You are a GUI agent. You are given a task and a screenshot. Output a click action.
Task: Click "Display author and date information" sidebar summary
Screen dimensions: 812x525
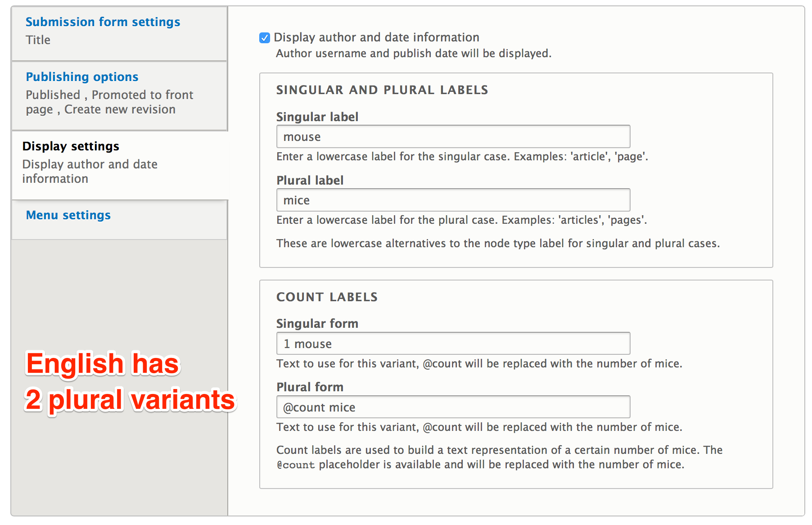pos(90,171)
